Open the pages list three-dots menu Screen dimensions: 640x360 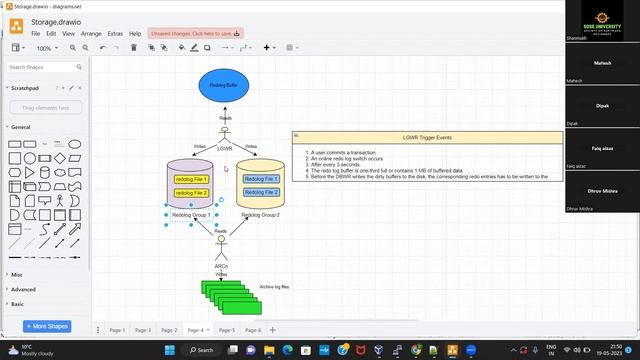(98, 330)
